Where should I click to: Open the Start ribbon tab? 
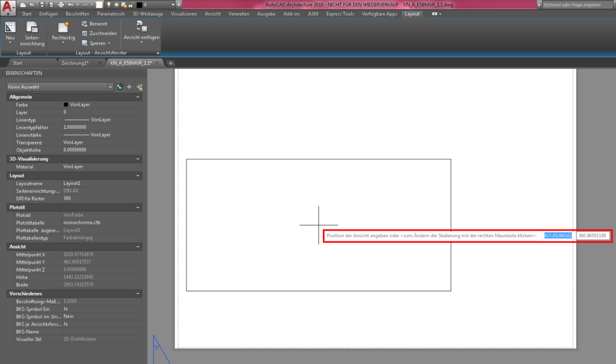click(x=26, y=14)
